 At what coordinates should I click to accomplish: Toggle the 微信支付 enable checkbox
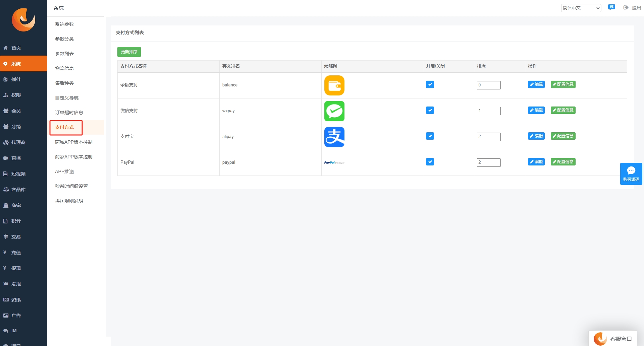coord(430,110)
